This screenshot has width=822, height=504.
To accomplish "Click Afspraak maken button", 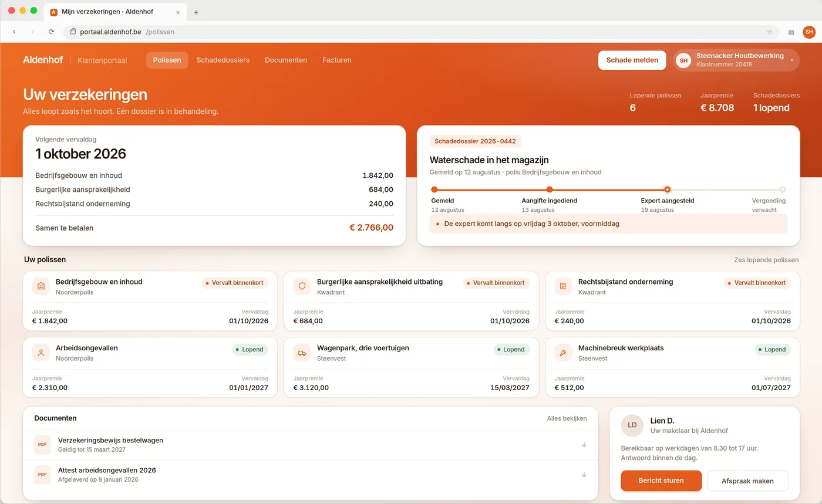I will (x=747, y=481).
